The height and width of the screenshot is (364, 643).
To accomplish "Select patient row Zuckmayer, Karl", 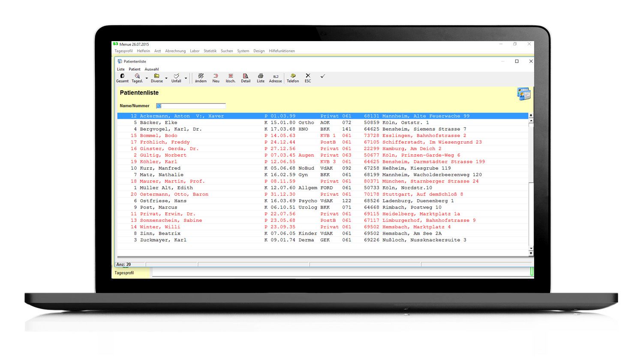I will tap(163, 240).
